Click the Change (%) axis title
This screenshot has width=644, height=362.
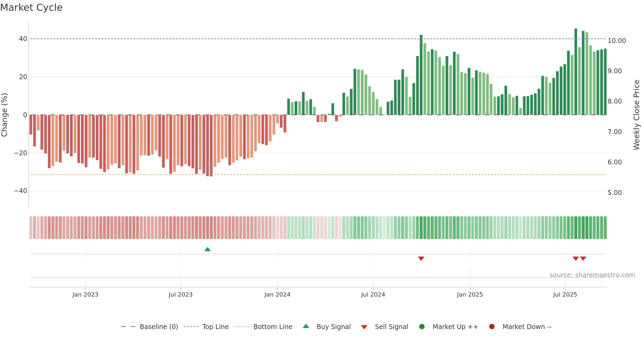click(x=4, y=115)
